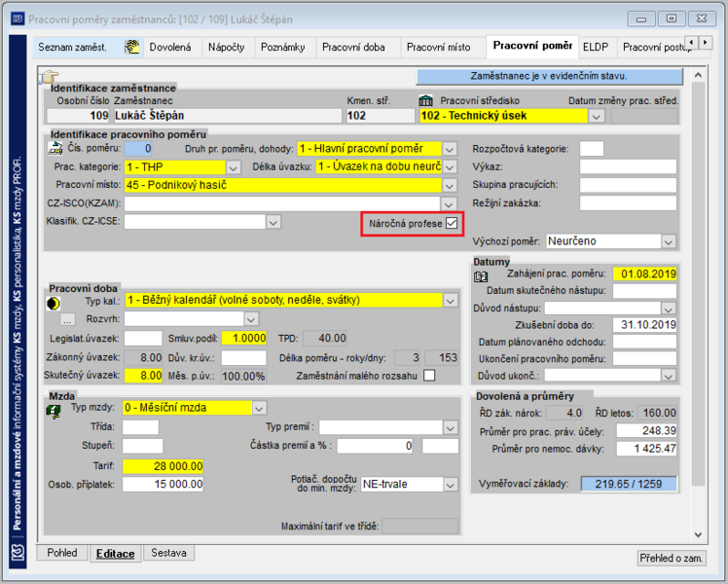Click up arrow of vertical scrollbar
Viewport: 728px width, 584px height.
698,75
